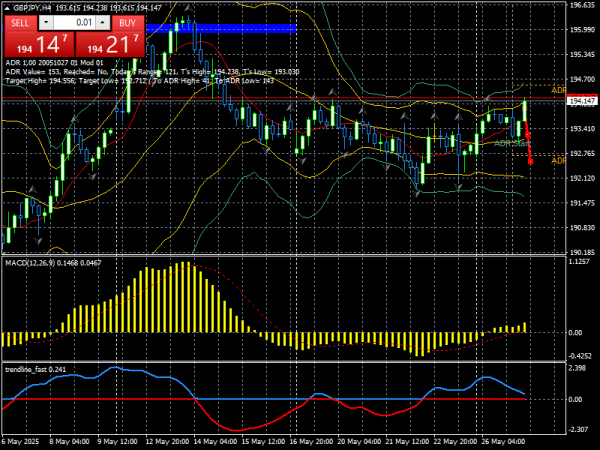
Task: Click the 194.147 current price label
Action: point(582,101)
